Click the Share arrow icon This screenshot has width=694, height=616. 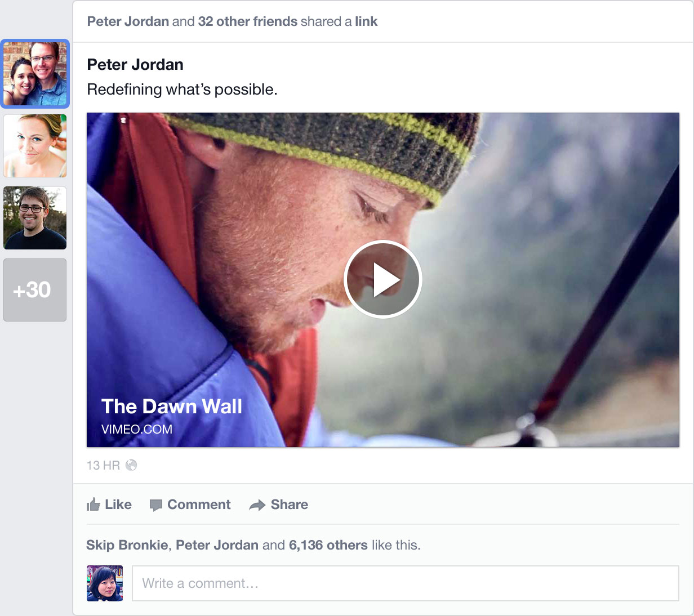[257, 505]
